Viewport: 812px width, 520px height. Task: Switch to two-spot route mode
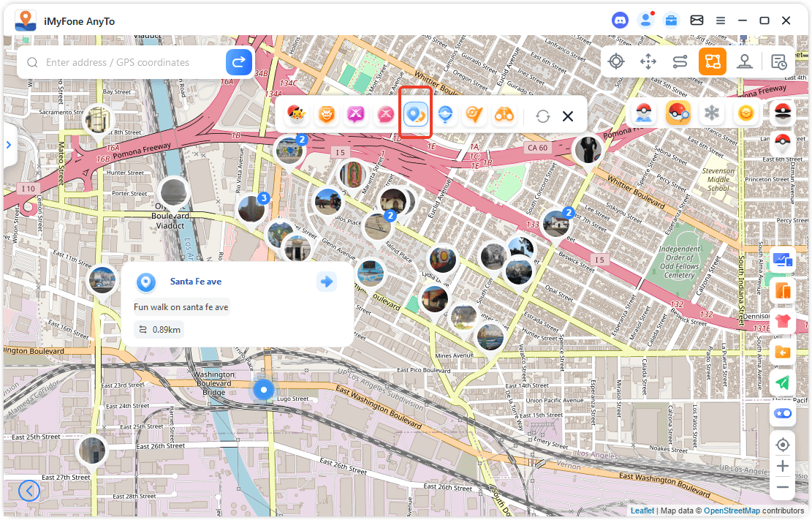680,61
